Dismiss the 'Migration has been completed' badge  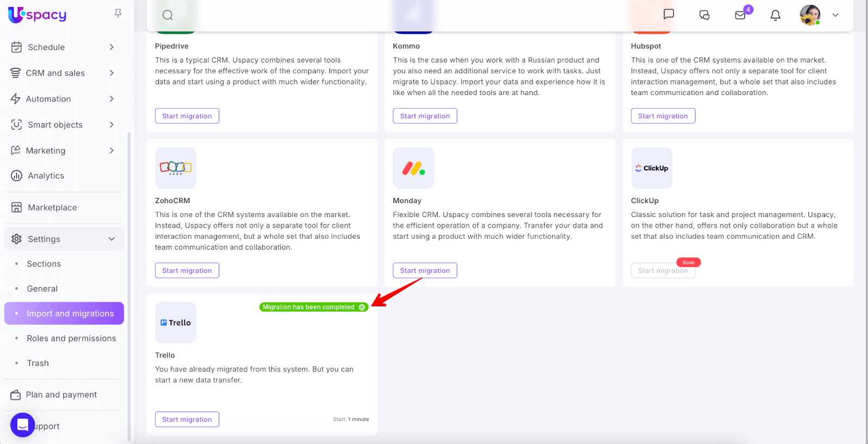click(x=362, y=307)
